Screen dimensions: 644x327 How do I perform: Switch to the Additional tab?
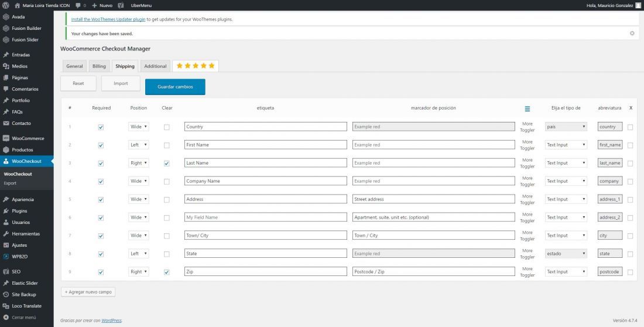pyautogui.click(x=155, y=66)
